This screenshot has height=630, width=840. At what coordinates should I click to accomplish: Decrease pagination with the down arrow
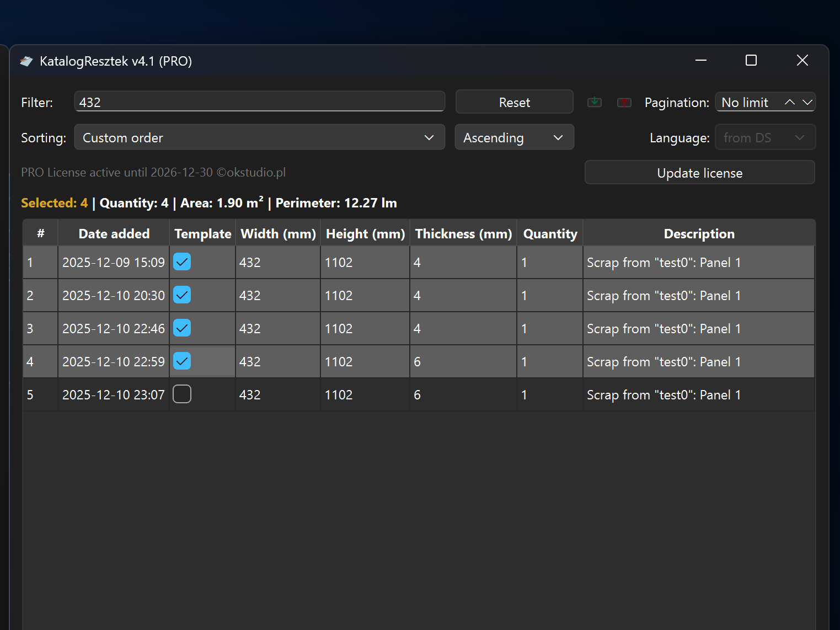tap(807, 103)
